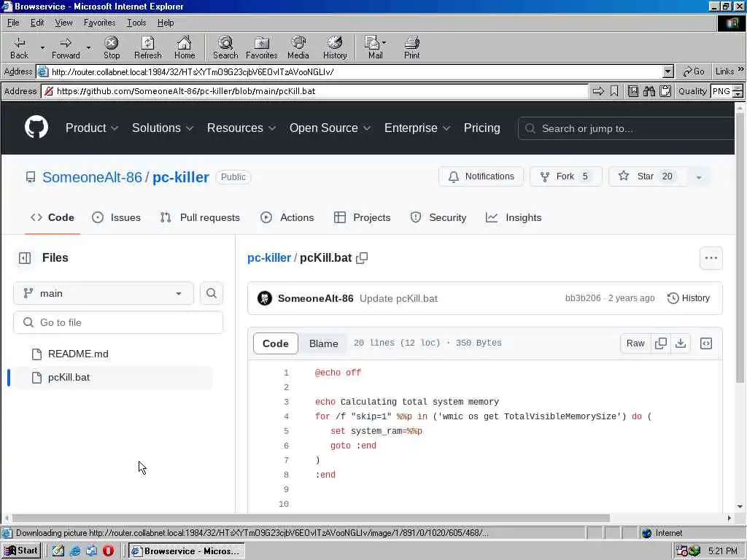Open the Edit menu
Viewport: 747px width, 560px height.
(x=37, y=23)
